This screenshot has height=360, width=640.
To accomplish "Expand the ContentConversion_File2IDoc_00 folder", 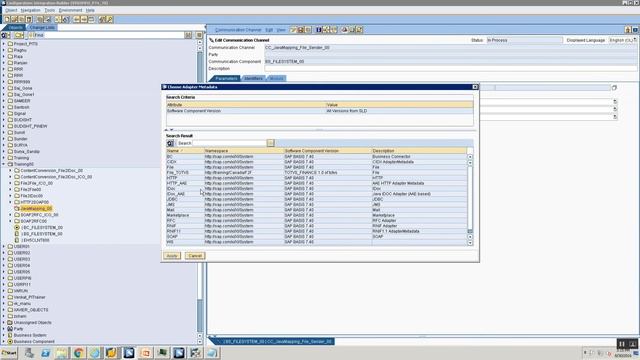I will 10,171.
